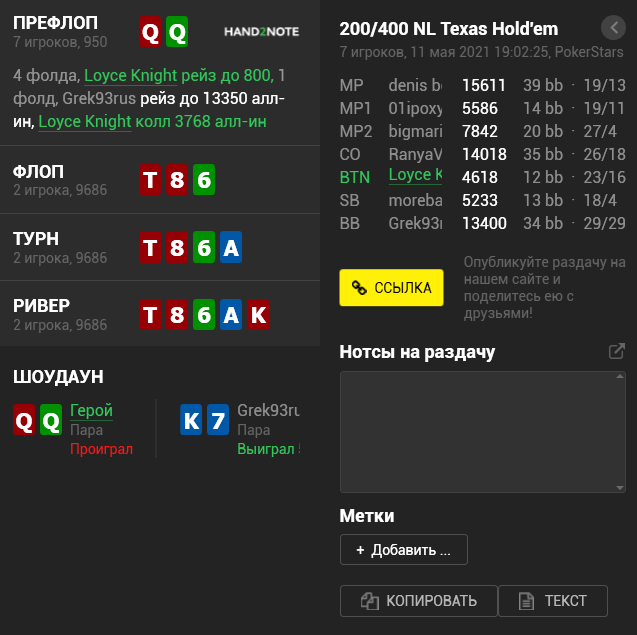Click the green 'Выиграл' result text
The width and height of the screenshot is (637, 635).
pos(266,449)
